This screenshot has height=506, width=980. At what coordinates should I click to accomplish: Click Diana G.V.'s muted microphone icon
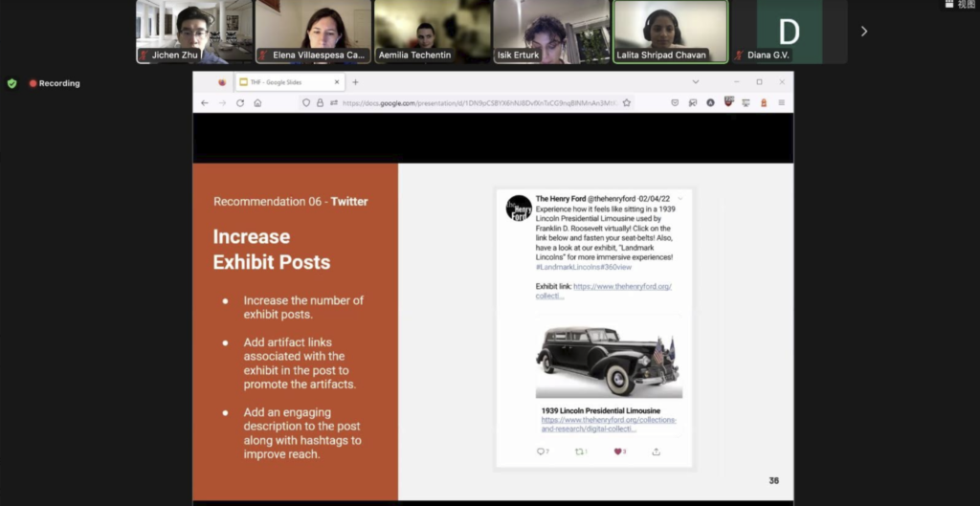pyautogui.click(x=740, y=55)
